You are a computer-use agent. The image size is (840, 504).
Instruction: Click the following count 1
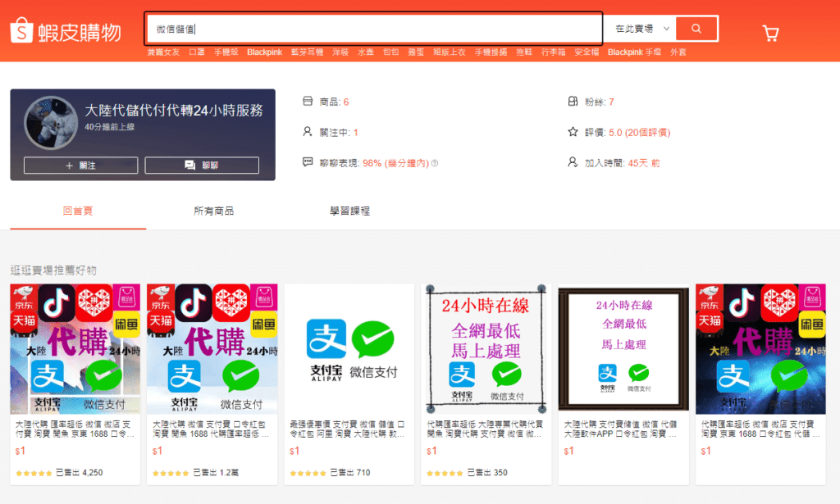(x=356, y=132)
